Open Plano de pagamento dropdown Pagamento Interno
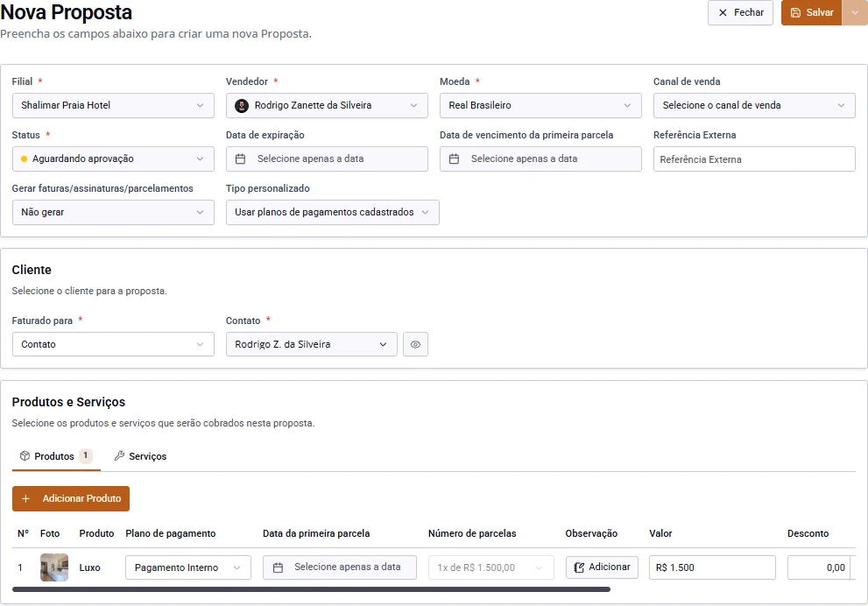868x606 pixels. [188, 567]
